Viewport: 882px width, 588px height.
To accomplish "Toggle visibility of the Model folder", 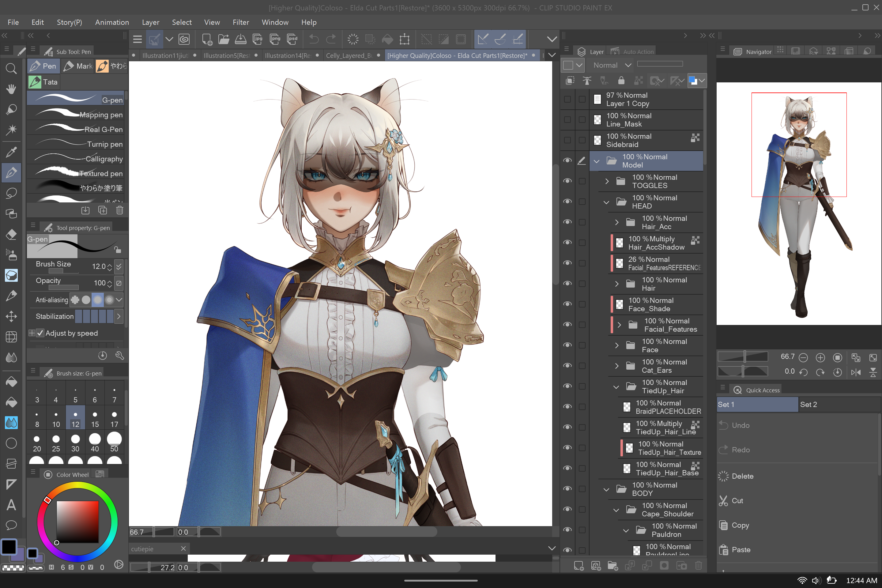I will [567, 161].
